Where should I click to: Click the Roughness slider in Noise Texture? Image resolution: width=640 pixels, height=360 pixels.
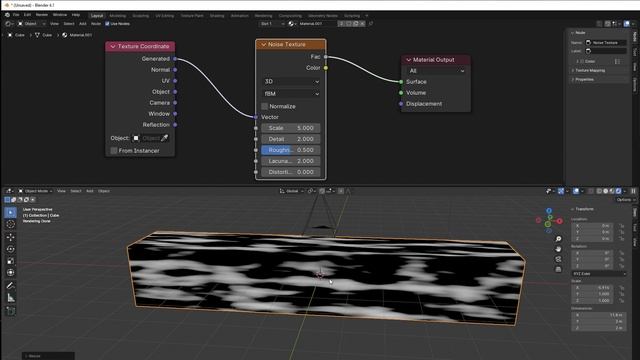[x=291, y=150]
